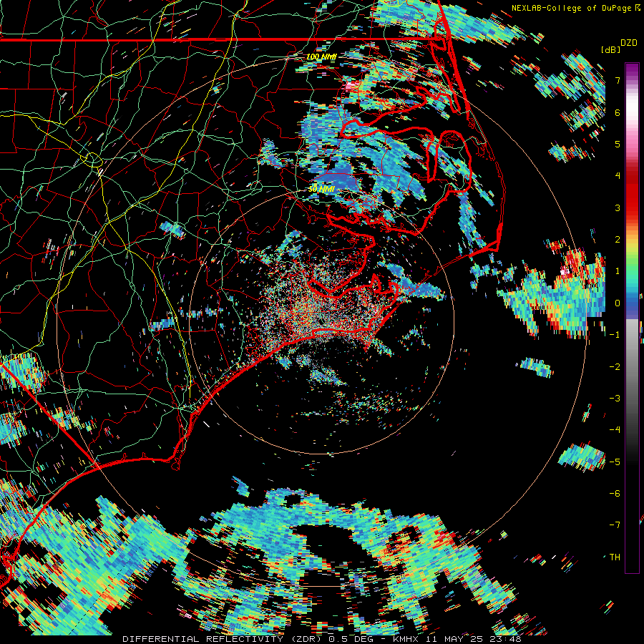Select the 4 dB scale tick label
Image resolution: width=644 pixels, height=644 pixels.
(618, 176)
